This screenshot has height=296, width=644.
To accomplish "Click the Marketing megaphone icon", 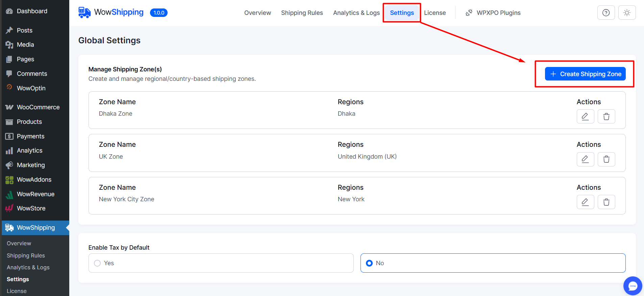I will coord(9,165).
